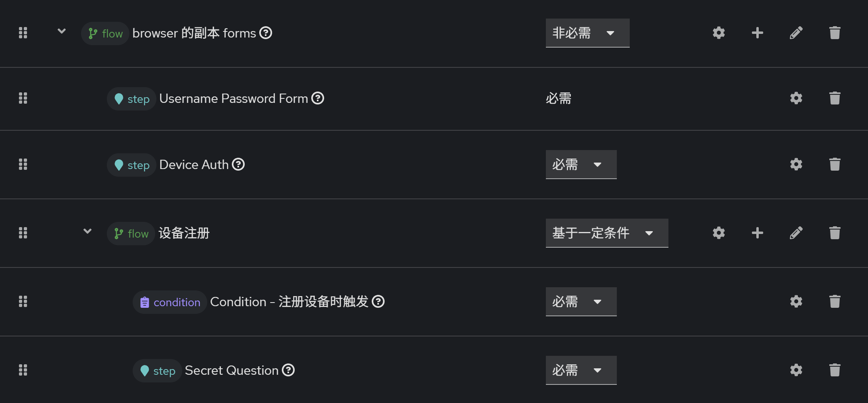868x403 pixels.
Task: Click drag handle of Secret Question row
Action: click(x=23, y=370)
